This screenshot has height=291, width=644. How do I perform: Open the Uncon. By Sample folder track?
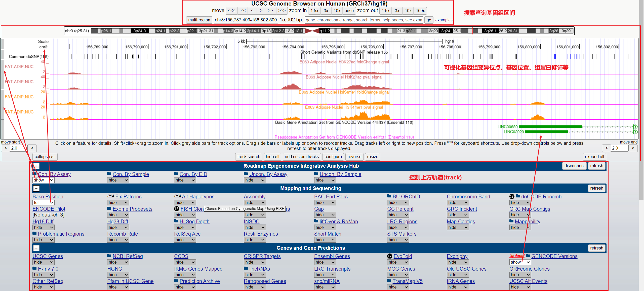point(340,174)
